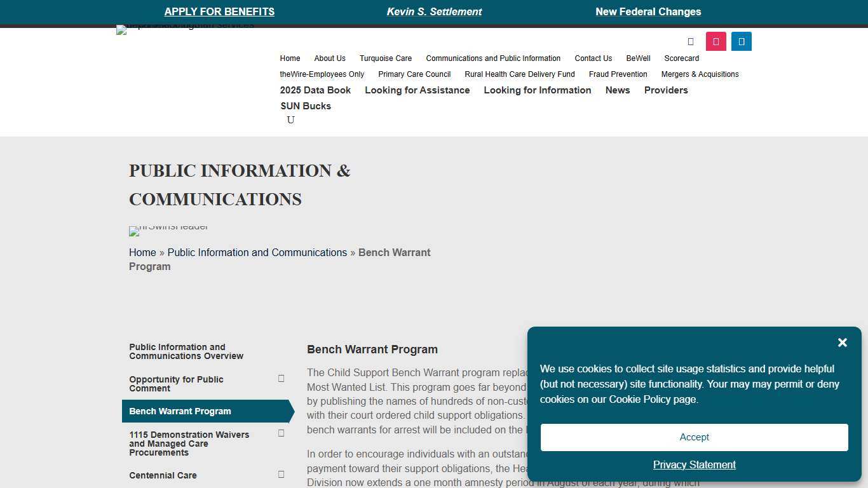Click the blue square social media icon

pyautogui.click(x=741, y=41)
